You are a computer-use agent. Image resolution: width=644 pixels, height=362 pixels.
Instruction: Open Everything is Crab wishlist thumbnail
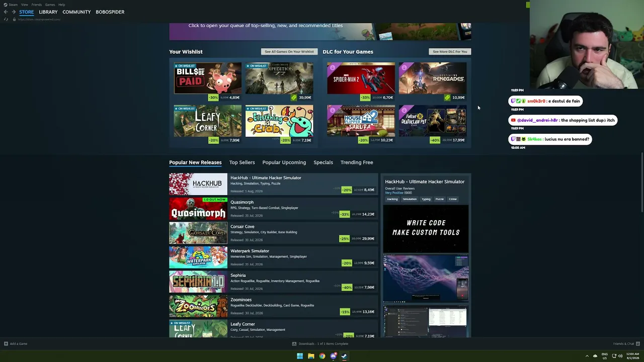click(x=279, y=121)
